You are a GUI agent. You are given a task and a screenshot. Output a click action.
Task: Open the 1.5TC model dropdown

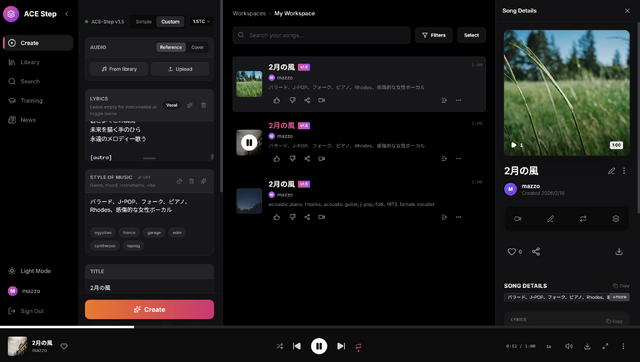[201, 21]
